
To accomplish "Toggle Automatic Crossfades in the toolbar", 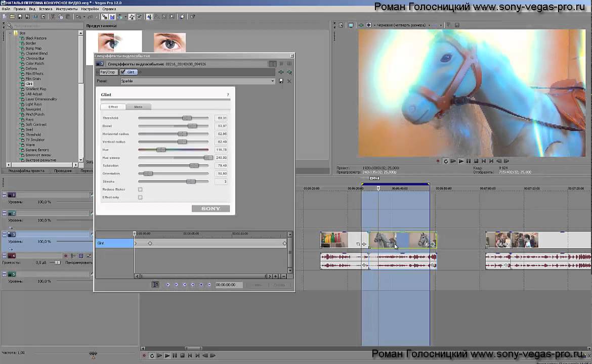I will (112, 17).
